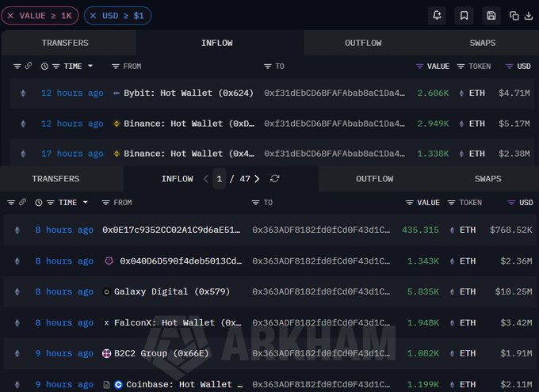
Task: Click the 435.315 ETH value
Action: point(420,230)
